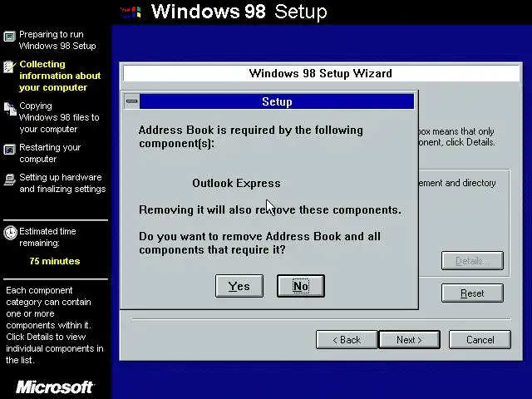Click 'Copying Windows 98 files' step text
Image resolution: width=532 pixels, height=399 pixels.
(59, 117)
